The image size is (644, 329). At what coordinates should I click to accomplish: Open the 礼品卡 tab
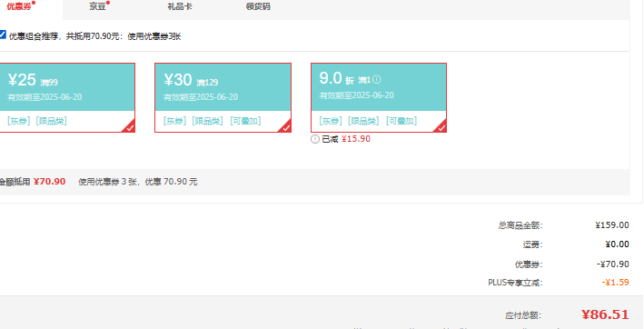tap(180, 6)
